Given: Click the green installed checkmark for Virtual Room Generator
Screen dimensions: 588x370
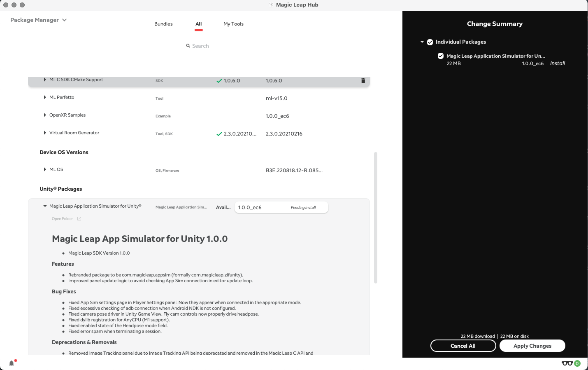Looking at the screenshot, I should [x=219, y=134].
